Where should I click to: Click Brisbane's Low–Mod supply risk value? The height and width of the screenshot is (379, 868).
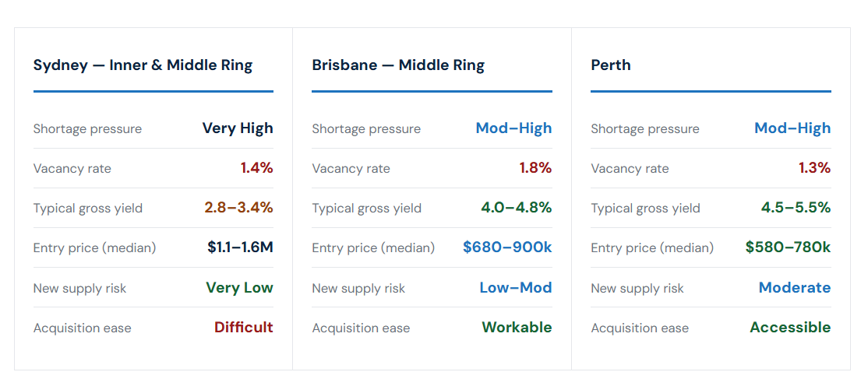(x=516, y=288)
